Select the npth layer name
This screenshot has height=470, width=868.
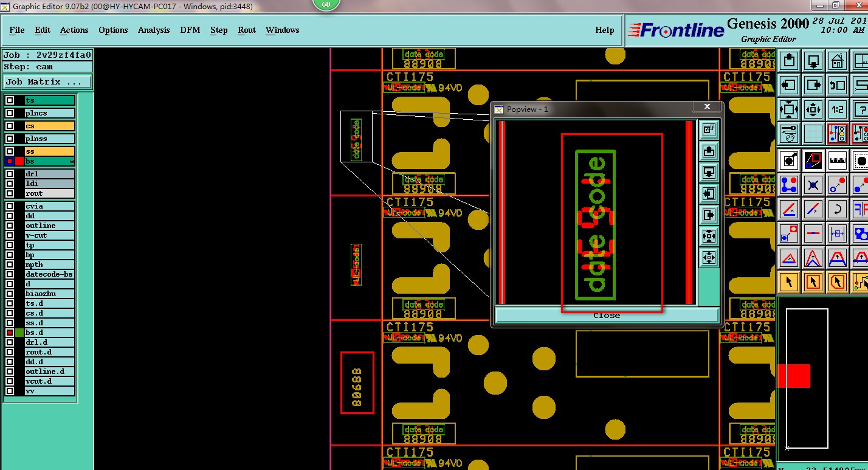point(50,264)
